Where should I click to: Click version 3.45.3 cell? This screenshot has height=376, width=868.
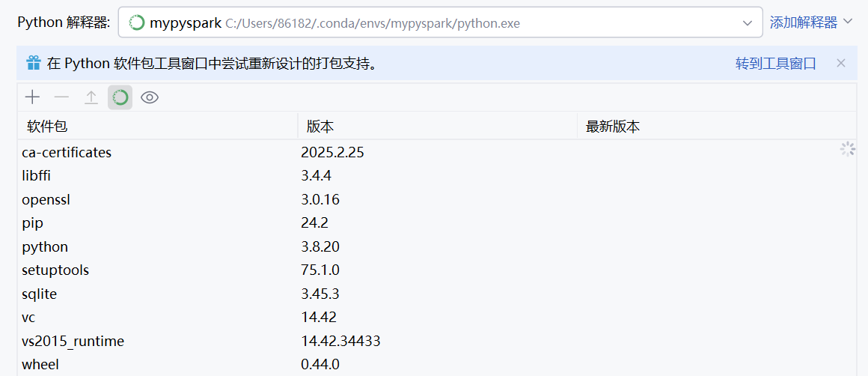320,294
